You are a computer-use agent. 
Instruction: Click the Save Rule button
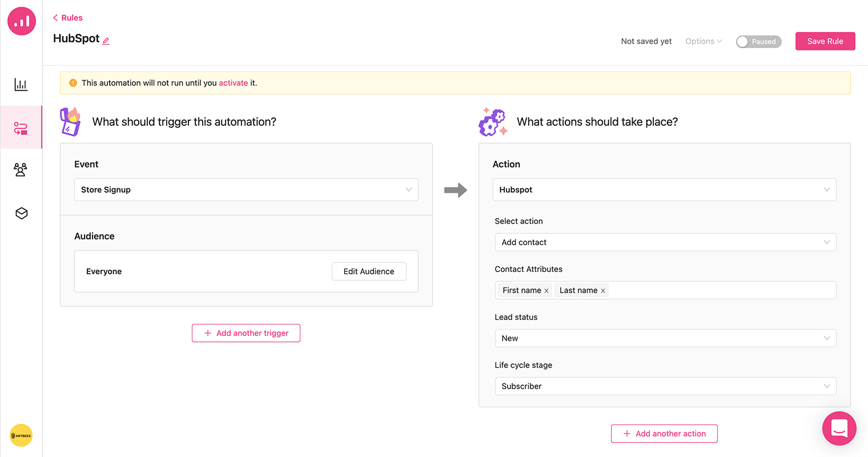[825, 41]
